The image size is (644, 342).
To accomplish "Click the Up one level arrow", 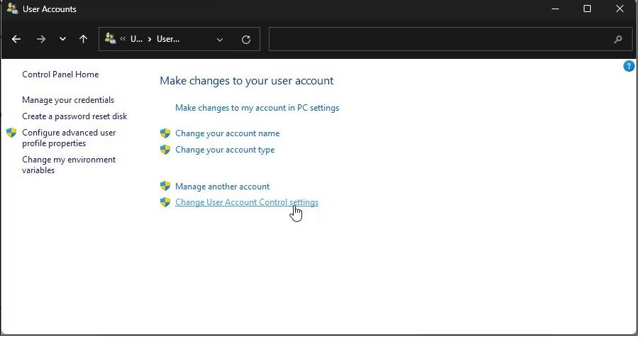I will click(84, 40).
